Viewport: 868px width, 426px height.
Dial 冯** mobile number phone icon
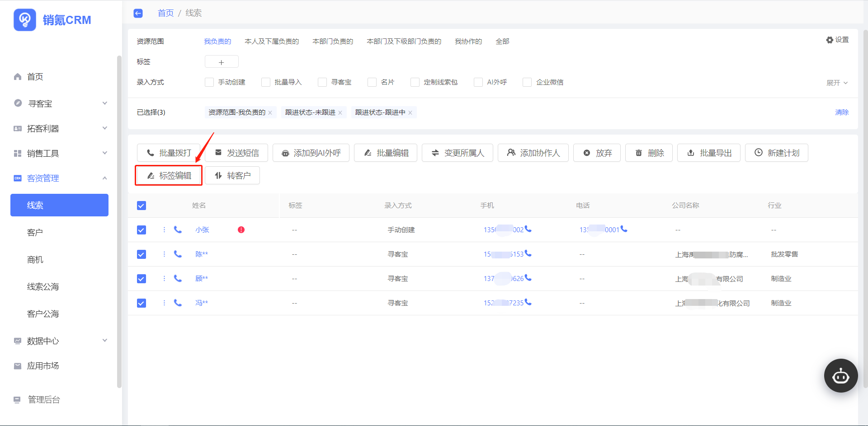(528, 302)
